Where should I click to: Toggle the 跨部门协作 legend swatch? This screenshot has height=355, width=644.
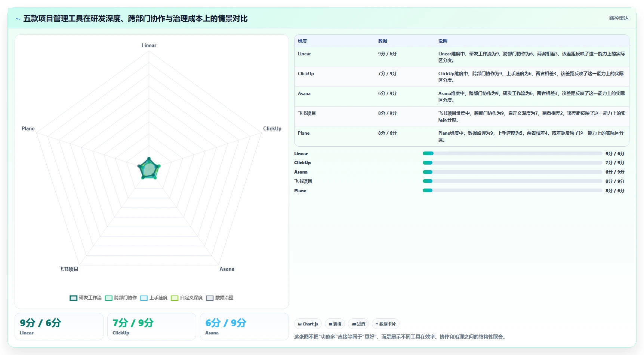coord(109,298)
